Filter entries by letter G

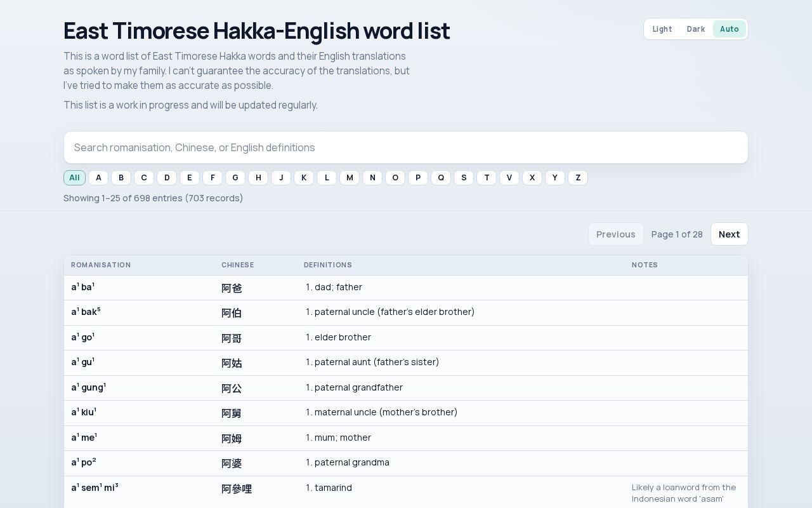[235, 178]
